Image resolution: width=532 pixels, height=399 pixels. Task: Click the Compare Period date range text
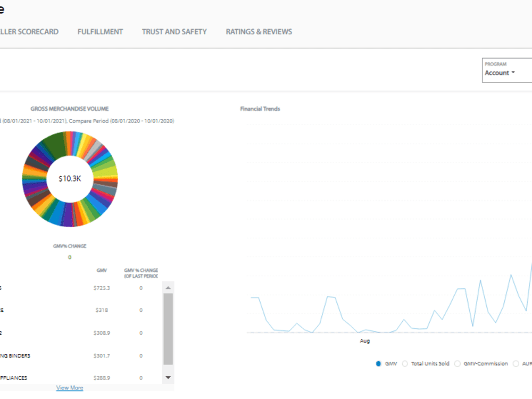(x=121, y=121)
